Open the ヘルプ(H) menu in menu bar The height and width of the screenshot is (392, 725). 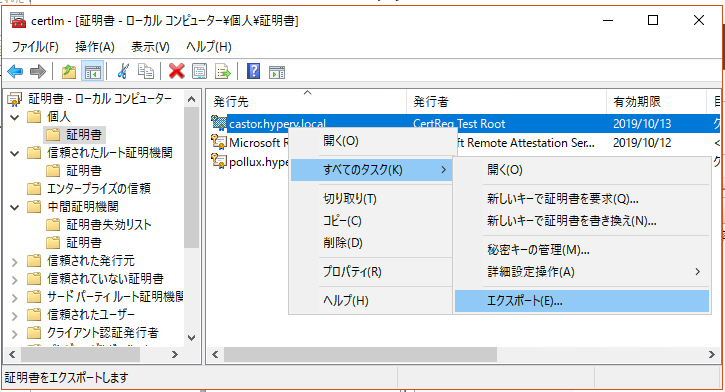[209, 47]
